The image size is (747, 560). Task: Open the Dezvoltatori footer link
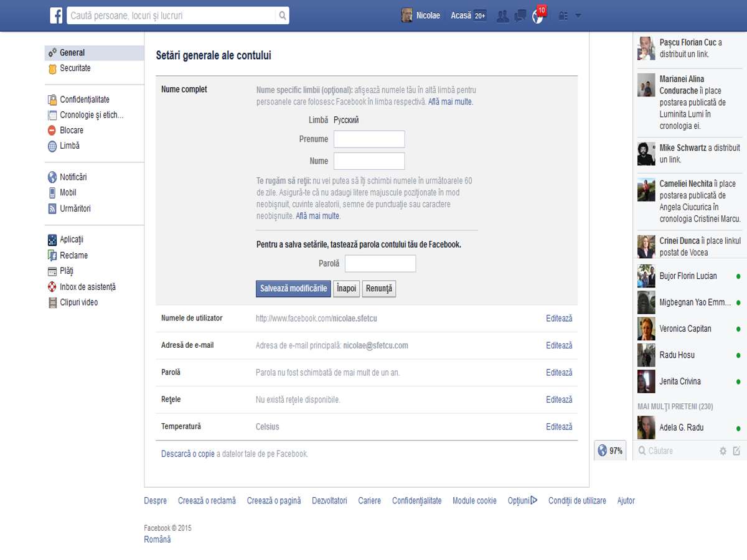click(329, 501)
